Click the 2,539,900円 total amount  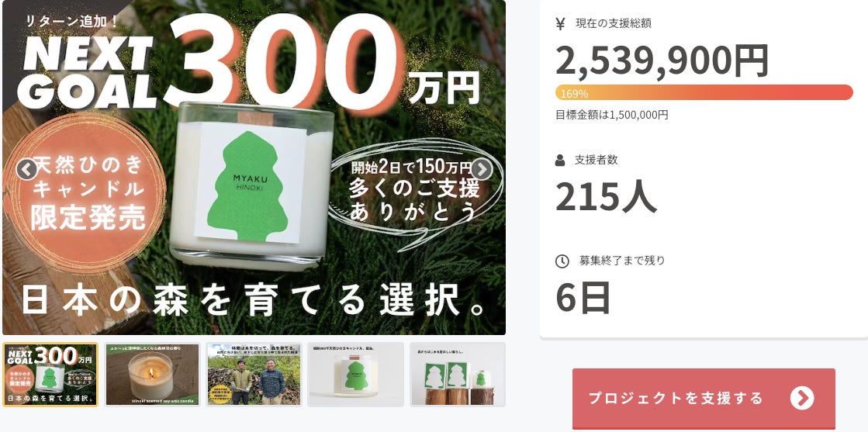pos(662,60)
